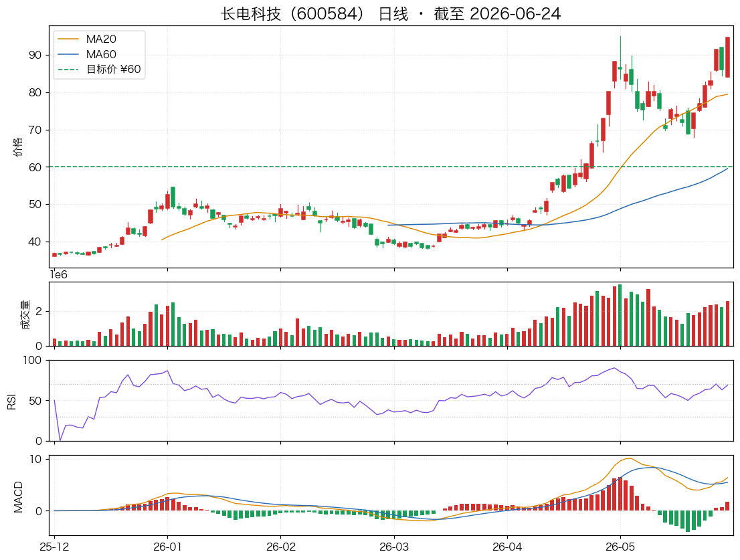Image resolution: width=740 pixels, height=560 pixels.
Task: Click the 价格 y-axis label
Action: point(17,147)
